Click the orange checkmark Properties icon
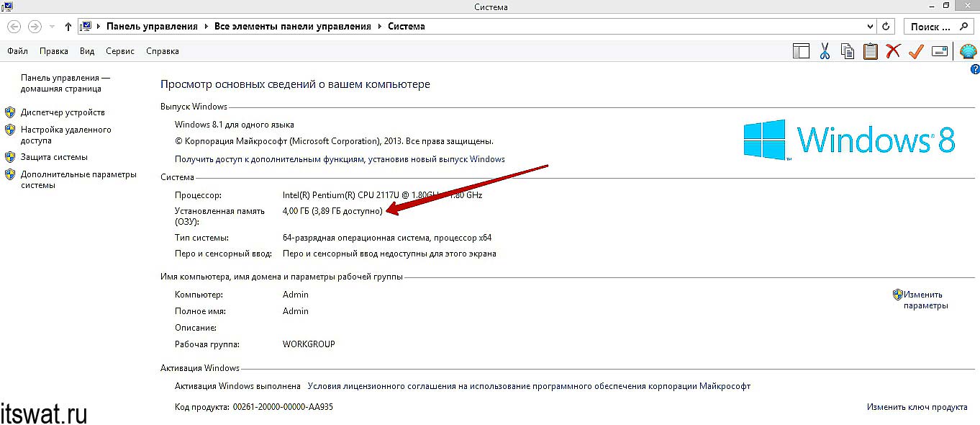 916,51
